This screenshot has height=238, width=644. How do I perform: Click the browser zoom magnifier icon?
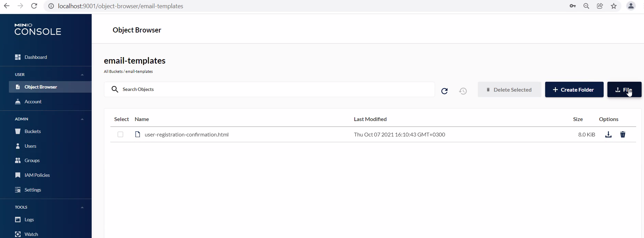(586, 6)
